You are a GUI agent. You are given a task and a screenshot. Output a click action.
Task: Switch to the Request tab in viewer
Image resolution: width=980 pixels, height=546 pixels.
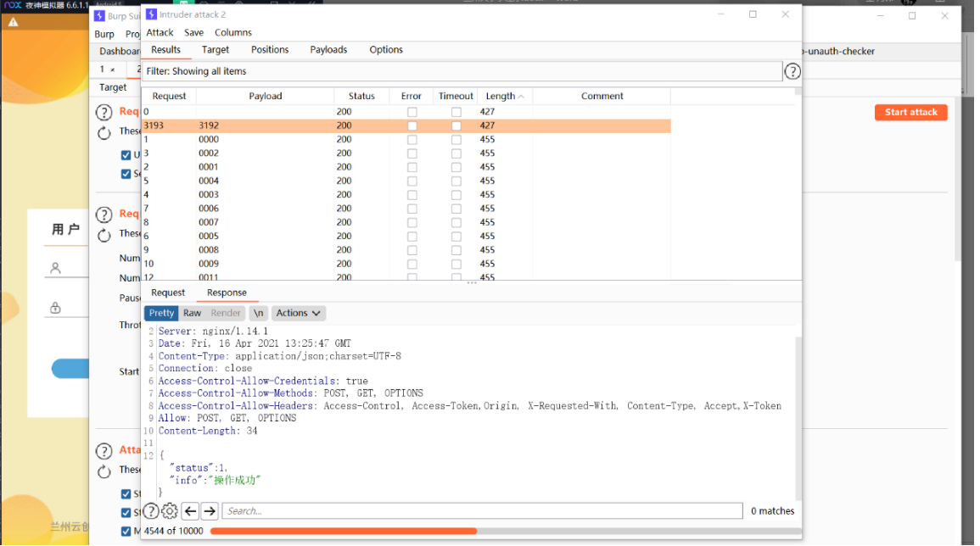tap(168, 293)
